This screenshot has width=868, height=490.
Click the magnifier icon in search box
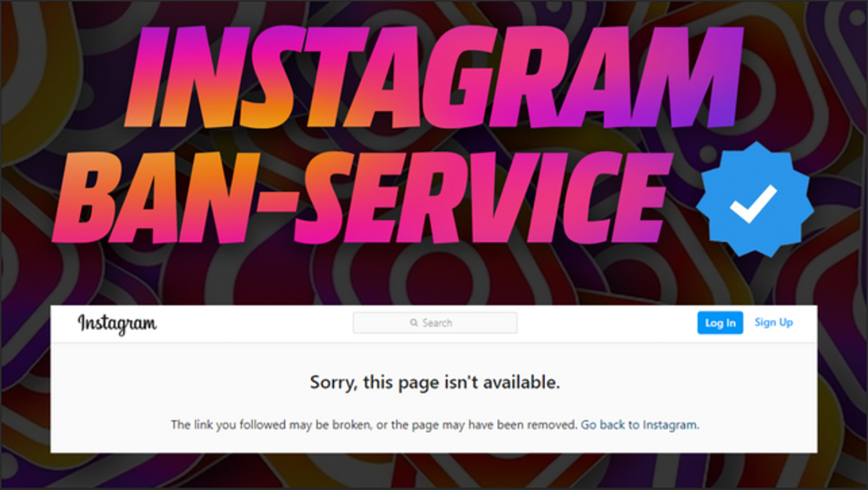(x=414, y=323)
